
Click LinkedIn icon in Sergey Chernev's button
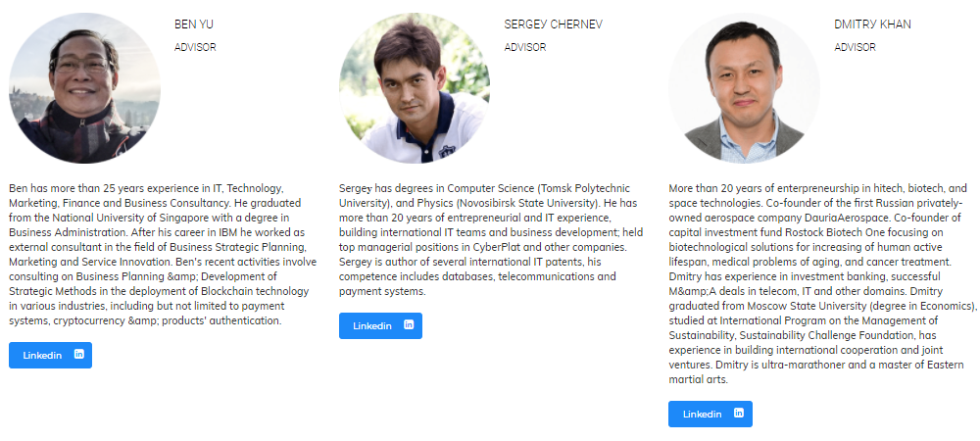click(x=409, y=324)
